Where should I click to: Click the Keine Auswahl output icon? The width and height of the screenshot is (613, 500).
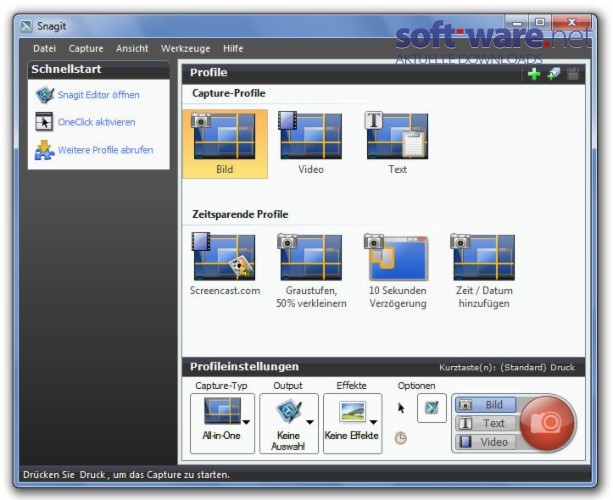click(x=289, y=411)
